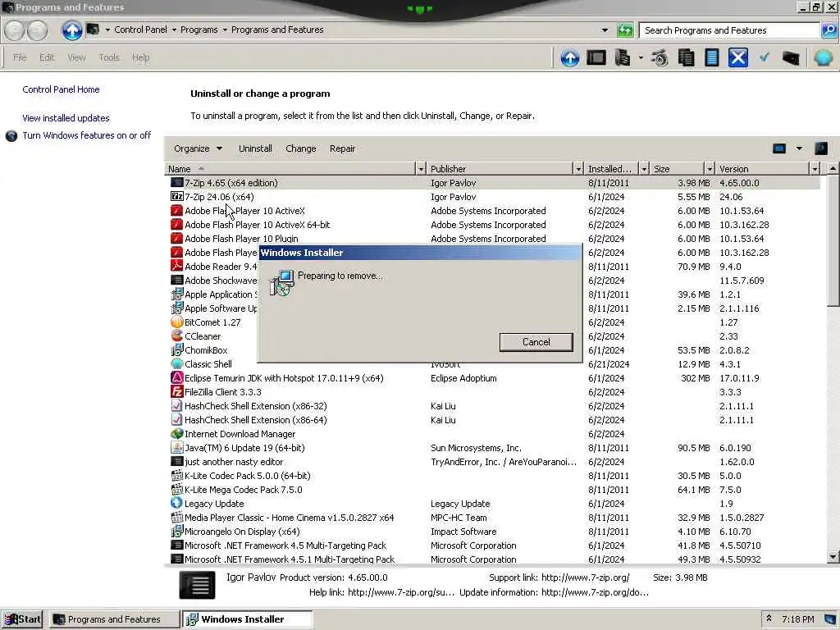
Task: Click the dark monitor icon after toolbar Up arrow
Action: [x=596, y=57]
